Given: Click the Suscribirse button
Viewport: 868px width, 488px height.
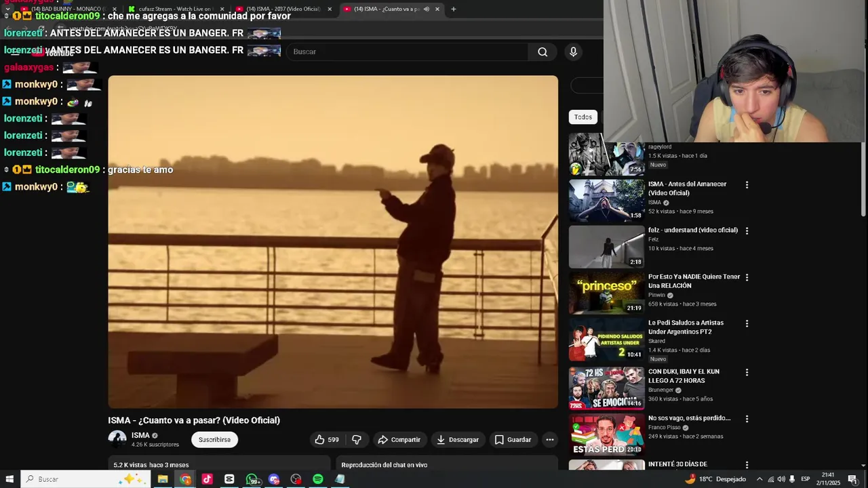Looking at the screenshot, I should click(214, 440).
